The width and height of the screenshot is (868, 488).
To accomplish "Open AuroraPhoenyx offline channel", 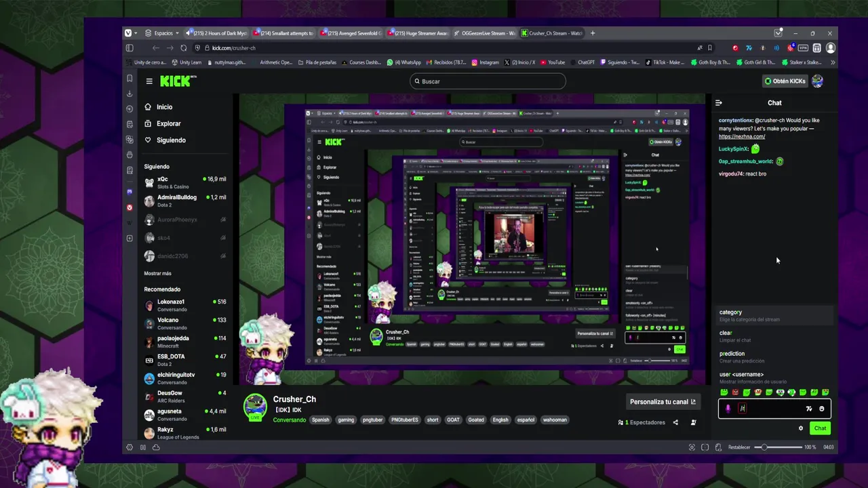I will 185,220.
